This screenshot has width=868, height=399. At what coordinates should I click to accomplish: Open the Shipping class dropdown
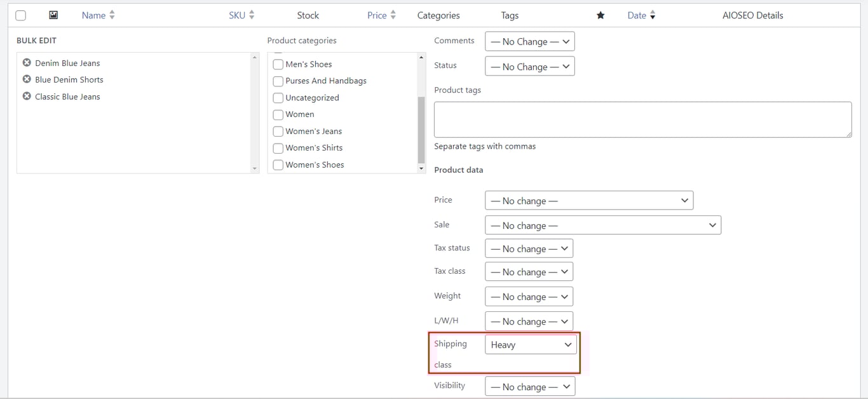pyautogui.click(x=531, y=344)
